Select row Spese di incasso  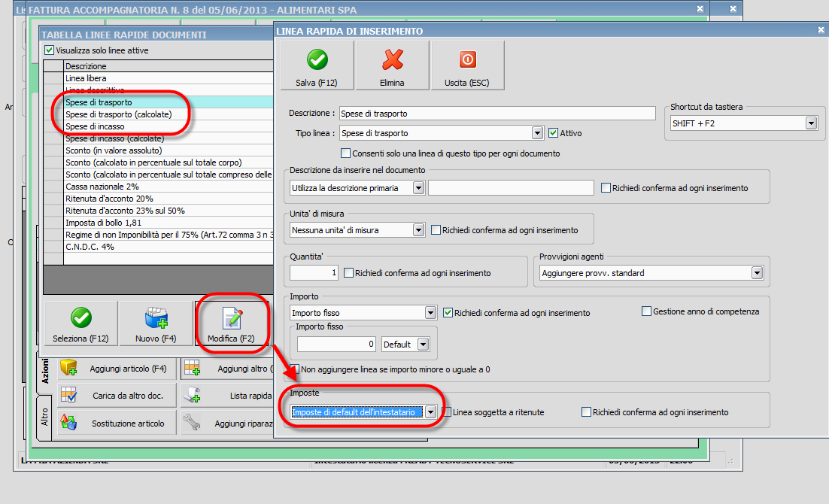coord(168,126)
